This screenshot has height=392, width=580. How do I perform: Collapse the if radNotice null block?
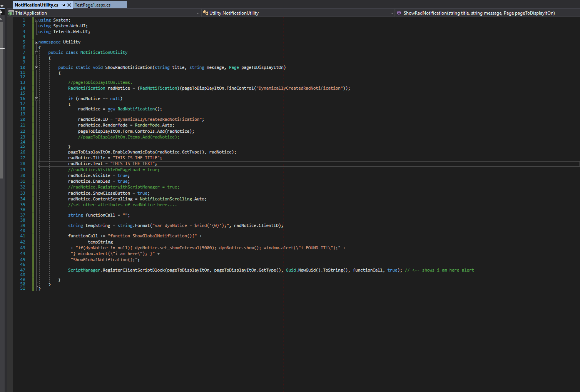pyautogui.click(x=37, y=99)
